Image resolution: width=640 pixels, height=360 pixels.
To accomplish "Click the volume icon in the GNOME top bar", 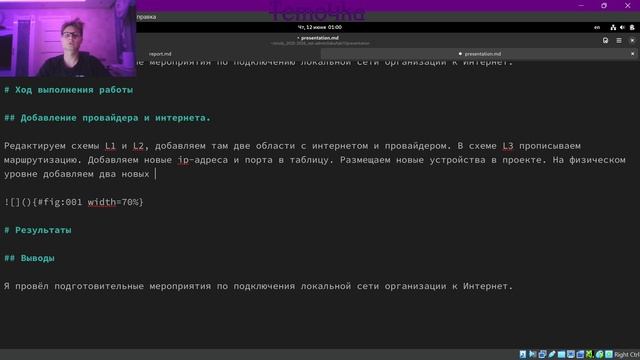I will click(622, 27).
